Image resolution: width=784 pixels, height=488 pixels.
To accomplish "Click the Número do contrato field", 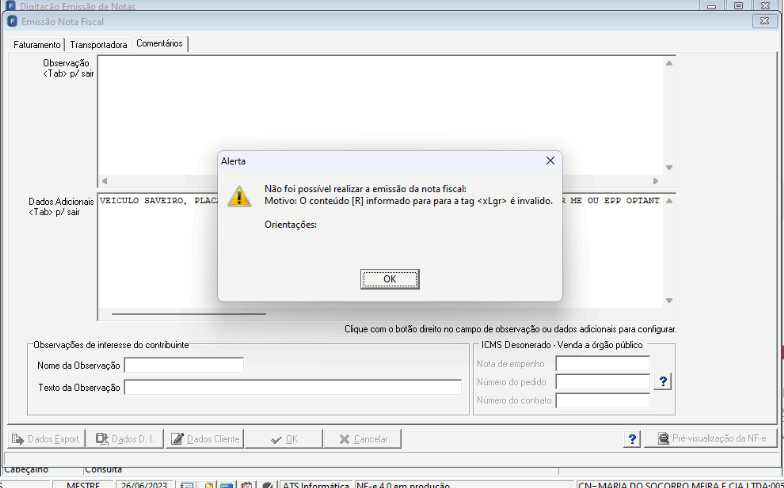I will [x=602, y=400].
